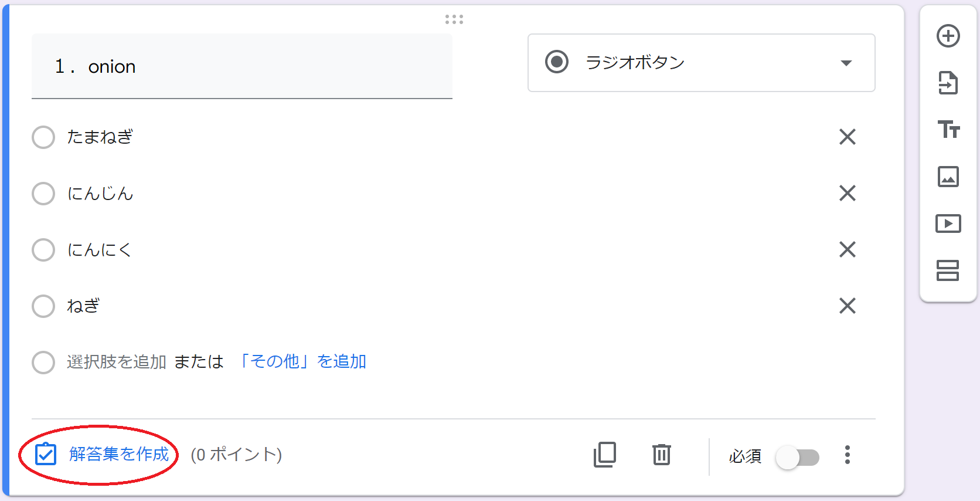Add a video using the sidebar icon
The image size is (980, 501).
948,224
